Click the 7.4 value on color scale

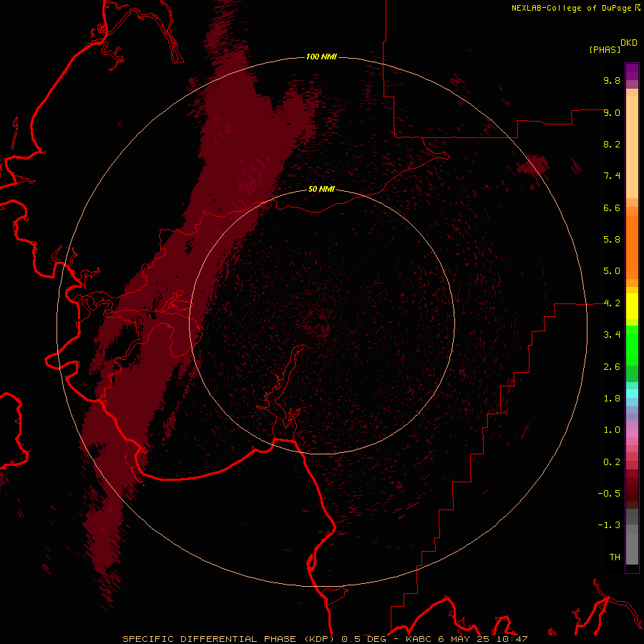(612, 176)
